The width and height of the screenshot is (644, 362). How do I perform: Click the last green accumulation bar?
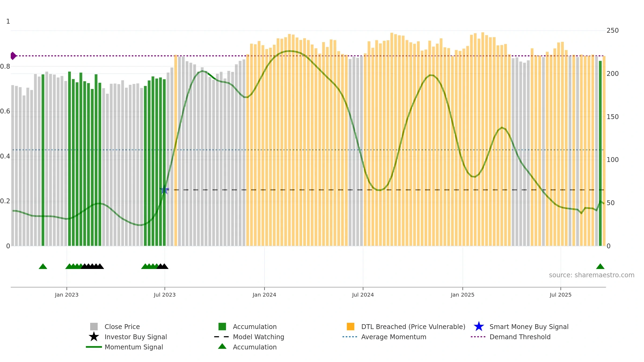click(600, 153)
